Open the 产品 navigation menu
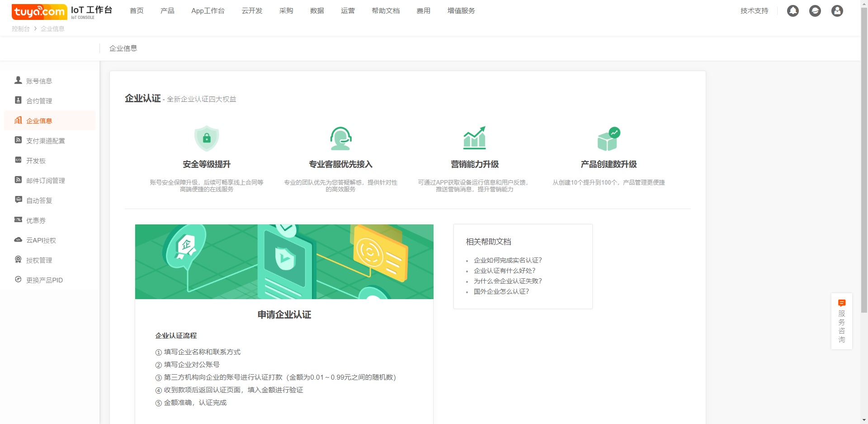Image resolution: width=868 pixels, height=424 pixels. [167, 11]
